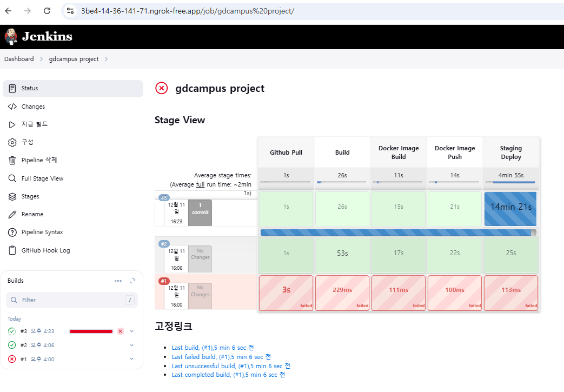Click the 1 commit box for build #3
Image resolution: width=564 pixels, height=392 pixels.
(200, 213)
